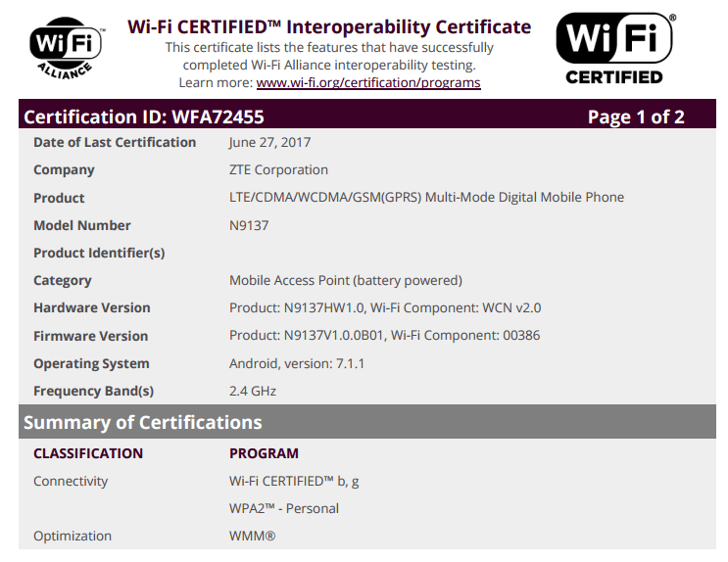The width and height of the screenshot is (728, 562).
Task: Click the ZTE Corporation company value
Action: [x=278, y=169]
